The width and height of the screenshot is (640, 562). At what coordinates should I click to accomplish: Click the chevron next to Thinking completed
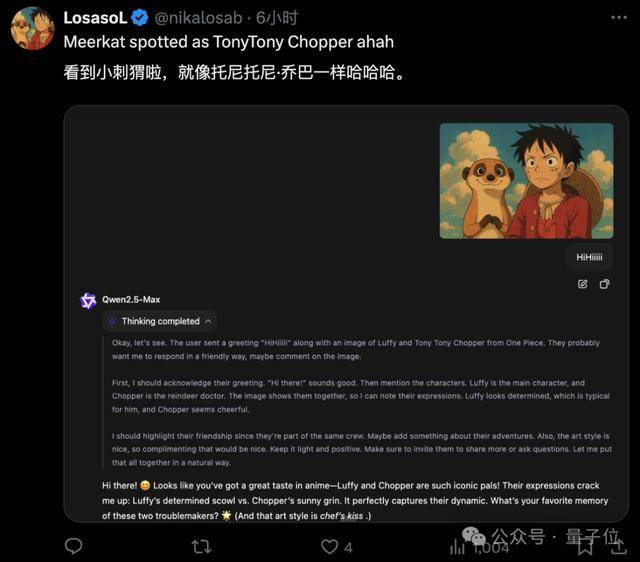(x=208, y=321)
